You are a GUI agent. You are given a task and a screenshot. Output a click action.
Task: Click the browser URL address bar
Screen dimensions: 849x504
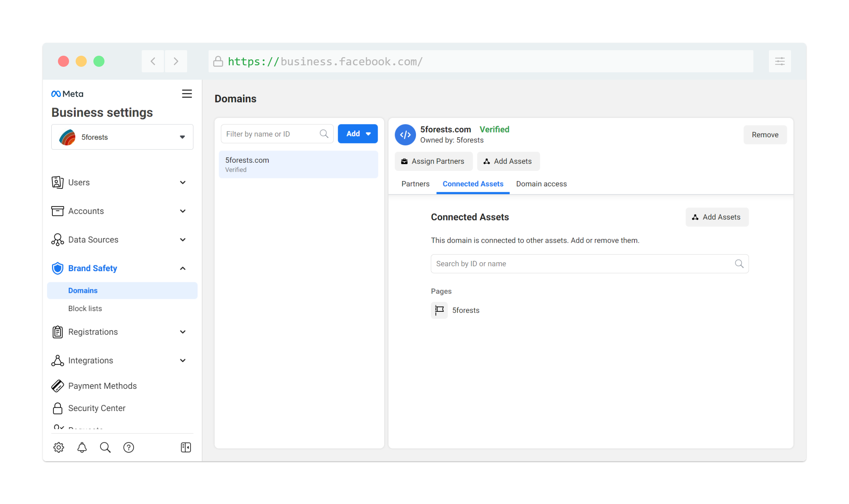point(481,61)
